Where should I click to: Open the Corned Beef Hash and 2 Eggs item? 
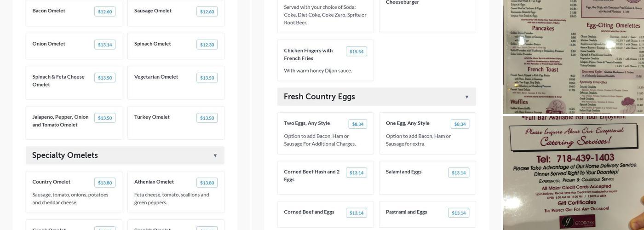pos(311,175)
